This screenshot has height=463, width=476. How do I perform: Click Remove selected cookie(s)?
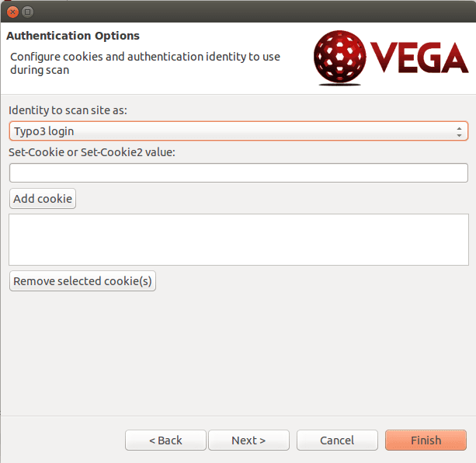pyautogui.click(x=82, y=281)
